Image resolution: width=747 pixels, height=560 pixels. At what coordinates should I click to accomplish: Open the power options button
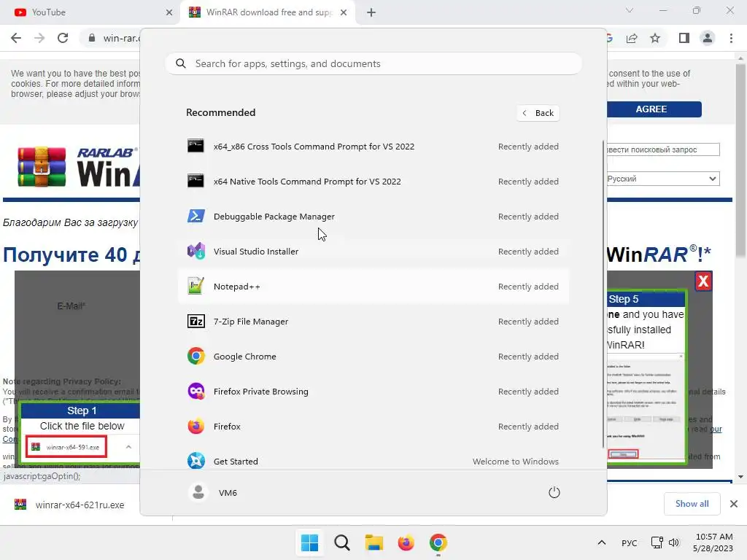pos(554,492)
